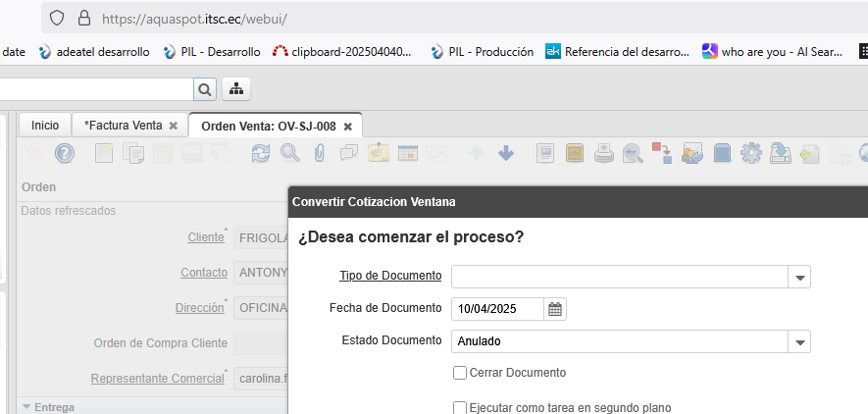Image resolution: width=868 pixels, height=414 pixels.
Task: Open the Tipo de Documento dropdown arrow
Action: [800, 278]
